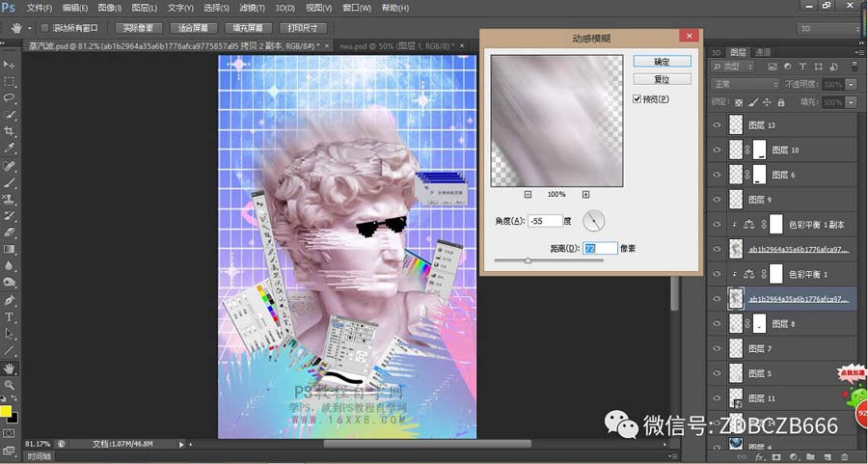The image size is (868, 464).
Task: Select the Eraser tool
Action: coord(9,232)
